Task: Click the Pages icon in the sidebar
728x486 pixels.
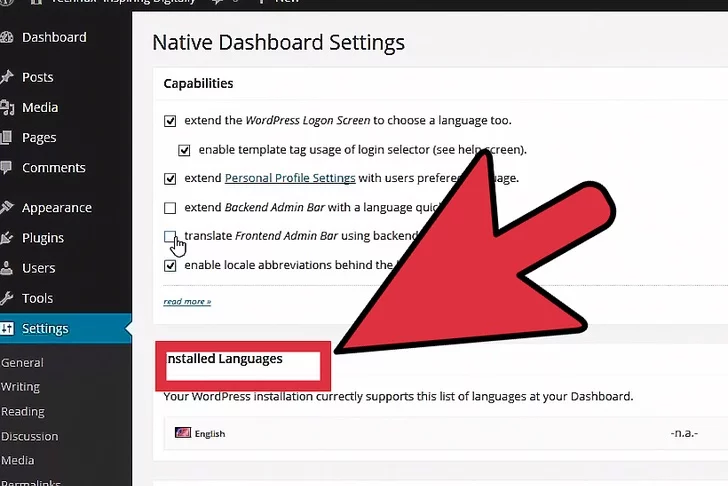Action: click(x=6, y=138)
